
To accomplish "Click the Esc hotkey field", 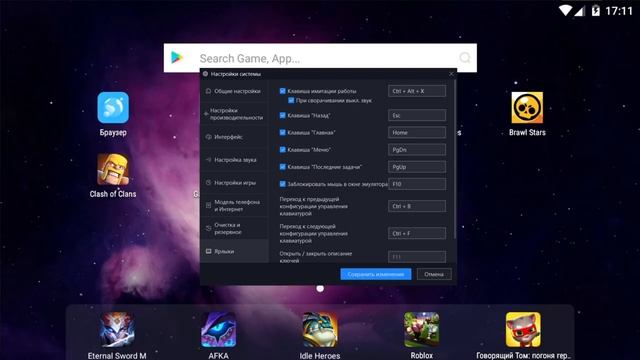I will click(417, 115).
